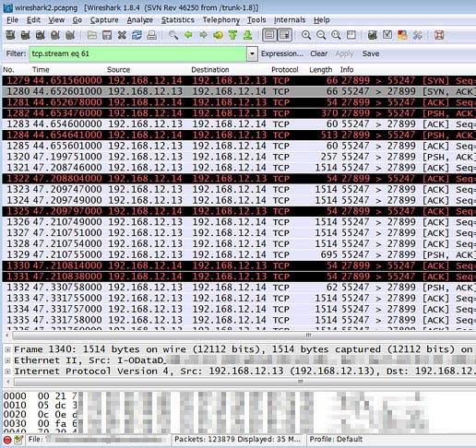Click the display filter input field
The image size is (476, 448).
coord(137,53)
